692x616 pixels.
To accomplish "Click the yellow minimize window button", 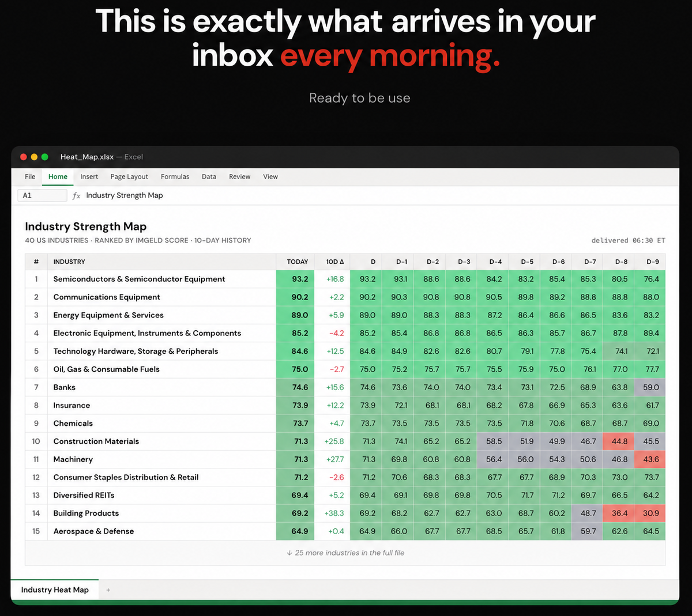I will click(34, 157).
